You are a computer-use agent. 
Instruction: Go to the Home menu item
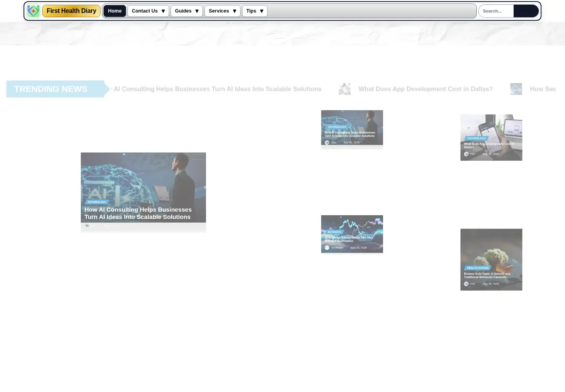click(x=115, y=11)
